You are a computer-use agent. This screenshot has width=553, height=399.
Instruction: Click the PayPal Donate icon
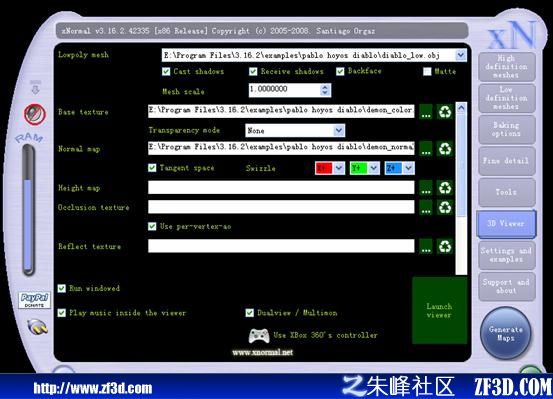click(x=34, y=300)
